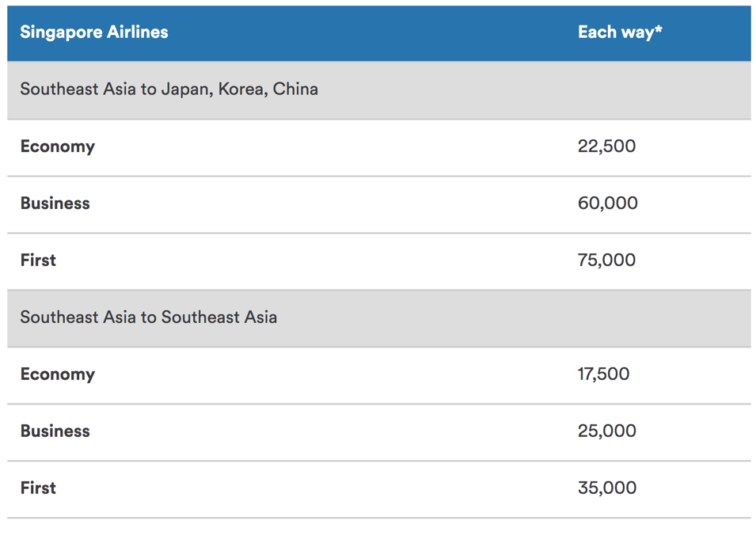Click the Business label in the 60,000 row
The height and width of the screenshot is (543, 756).
click(55, 203)
